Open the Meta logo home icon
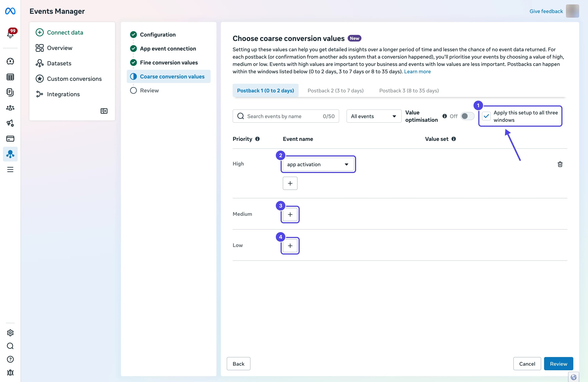Screen dimensions: 588x382 10,11
